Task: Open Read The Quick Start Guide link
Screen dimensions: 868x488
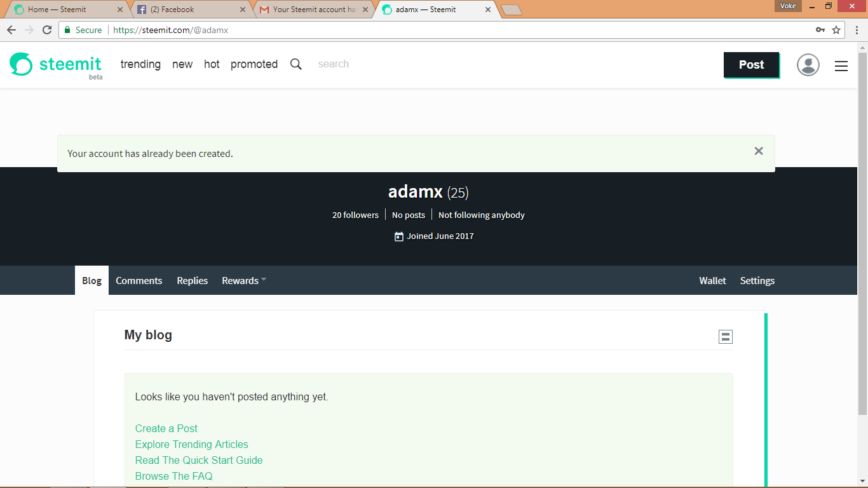Action: point(199,460)
